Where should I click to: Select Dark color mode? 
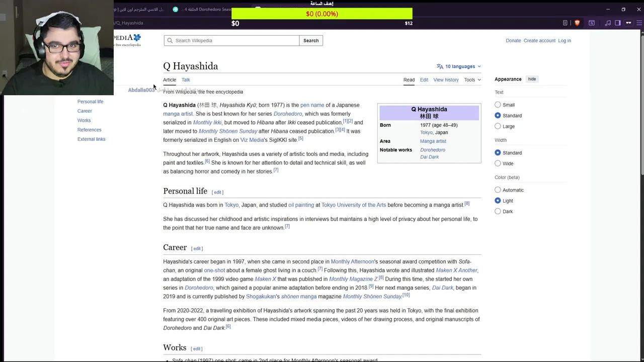(x=498, y=211)
